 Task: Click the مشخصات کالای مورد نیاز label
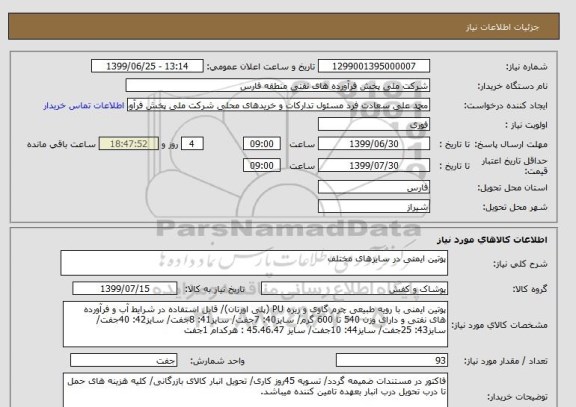coord(499,325)
